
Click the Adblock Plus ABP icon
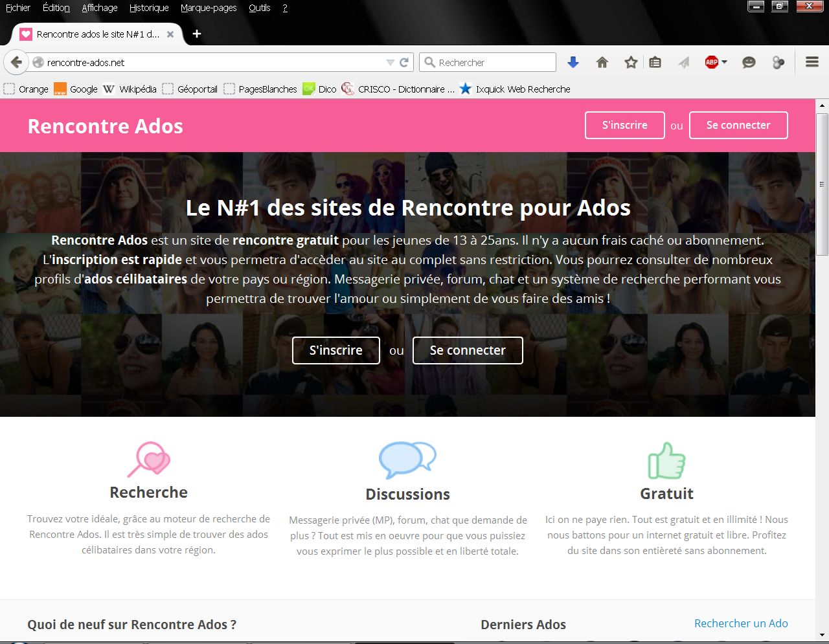pos(711,62)
